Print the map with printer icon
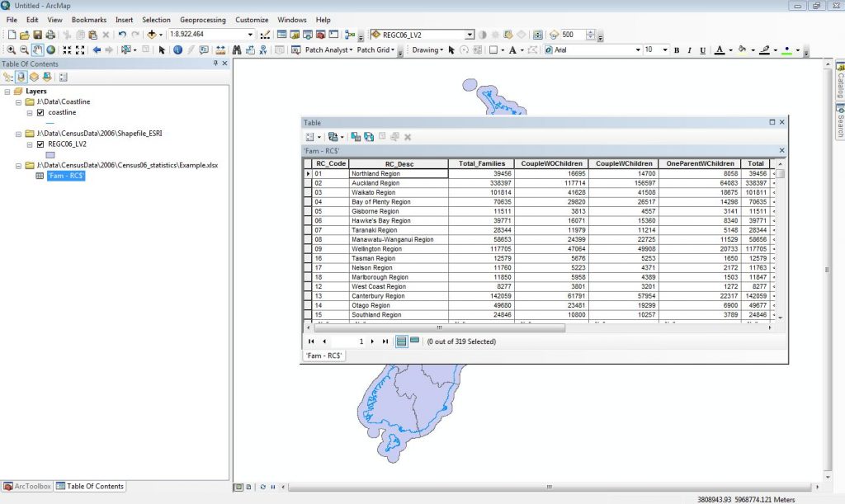 (50, 35)
